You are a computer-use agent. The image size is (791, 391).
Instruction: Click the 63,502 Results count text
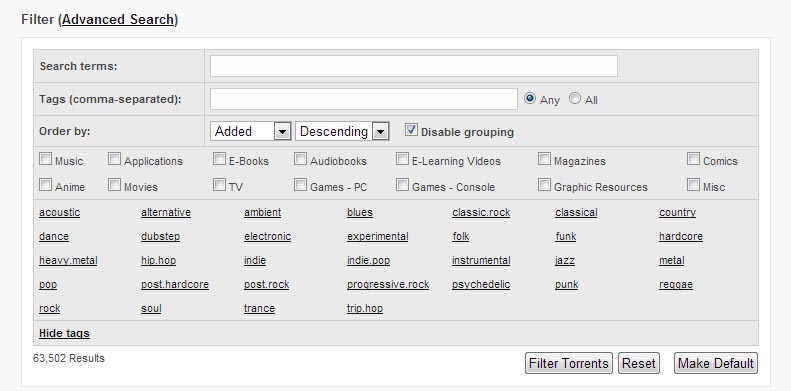tap(69, 359)
